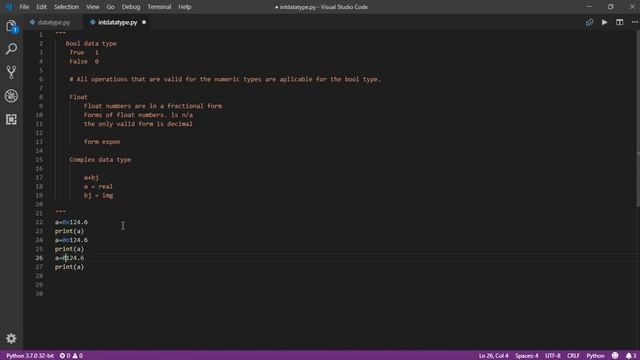This screenshot has height=360, width=640.
Task: Click 'bj = img' text on line 19
Action: pyautogui.click(x=98, y=196)
